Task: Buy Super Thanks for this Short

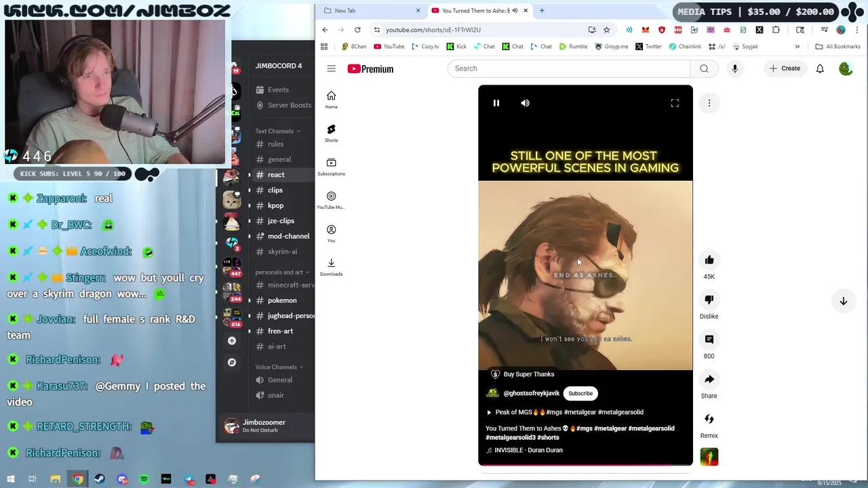Action: coord(522,374)
